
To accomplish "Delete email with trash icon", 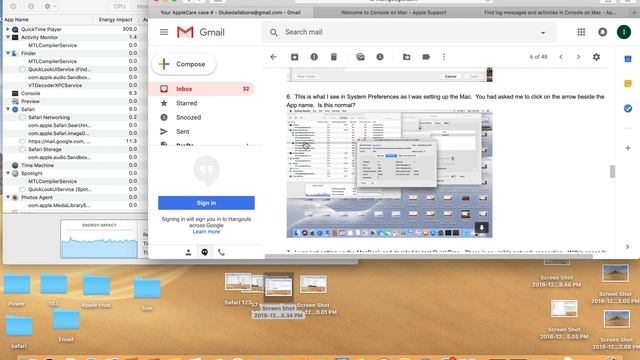I will tap(333, 57).
